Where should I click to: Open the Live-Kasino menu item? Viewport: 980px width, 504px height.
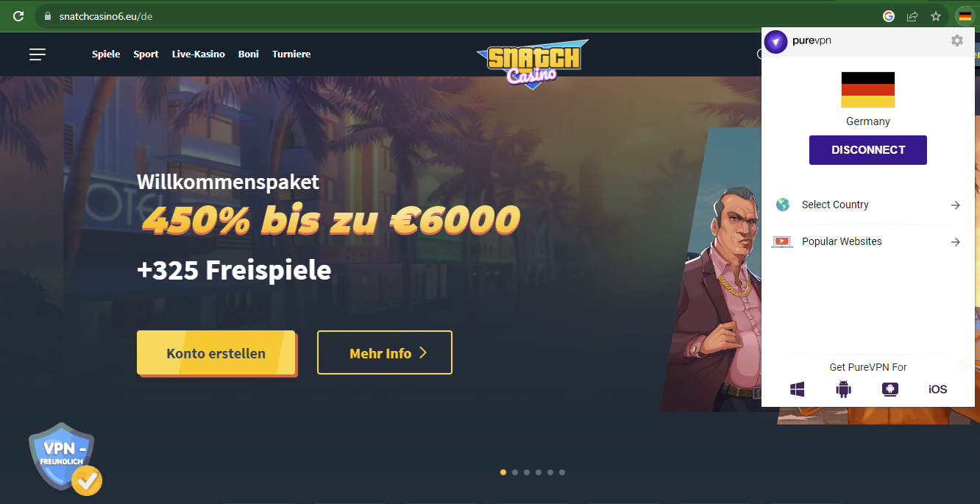click(199, 54)
